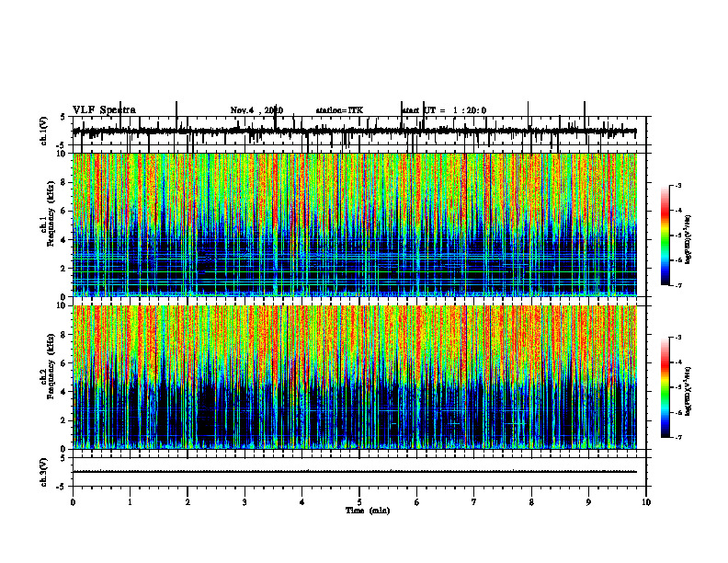Click the 'Time (min)' x-axis label
The image size is (728, 563).
[x=368, y=511]
